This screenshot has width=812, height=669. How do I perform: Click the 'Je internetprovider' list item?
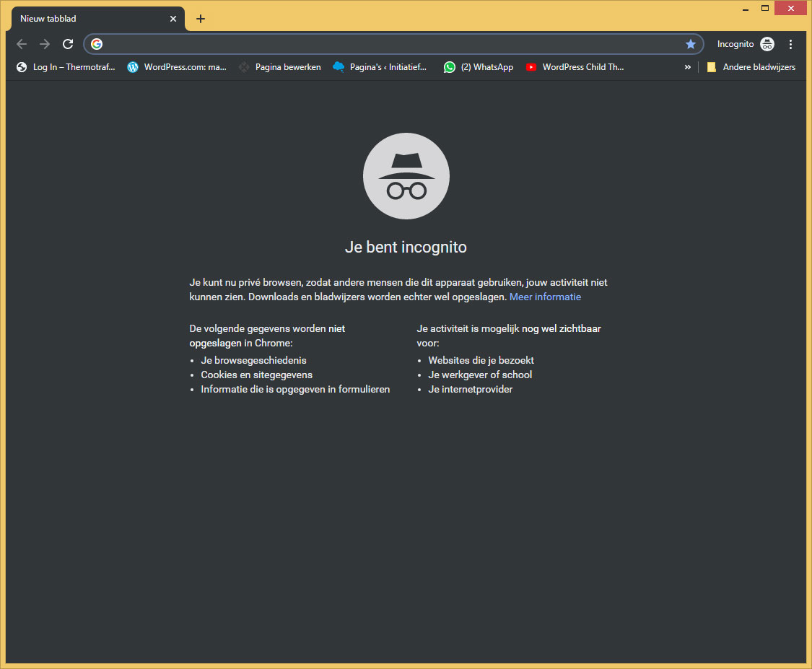[x=470, y=390]
